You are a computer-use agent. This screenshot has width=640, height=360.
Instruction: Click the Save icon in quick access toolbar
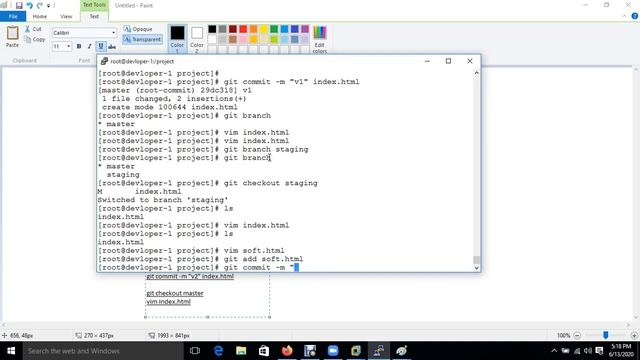(x=19, y=6)
